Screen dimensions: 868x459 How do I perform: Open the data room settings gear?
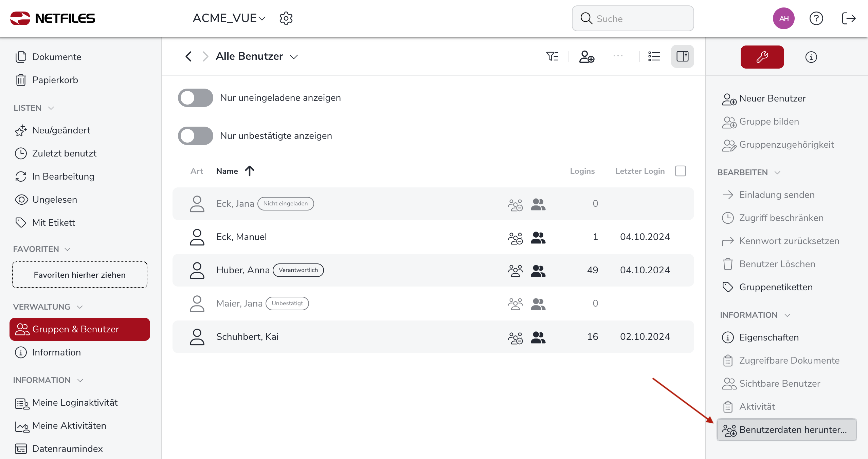click(x=286, y=18)
